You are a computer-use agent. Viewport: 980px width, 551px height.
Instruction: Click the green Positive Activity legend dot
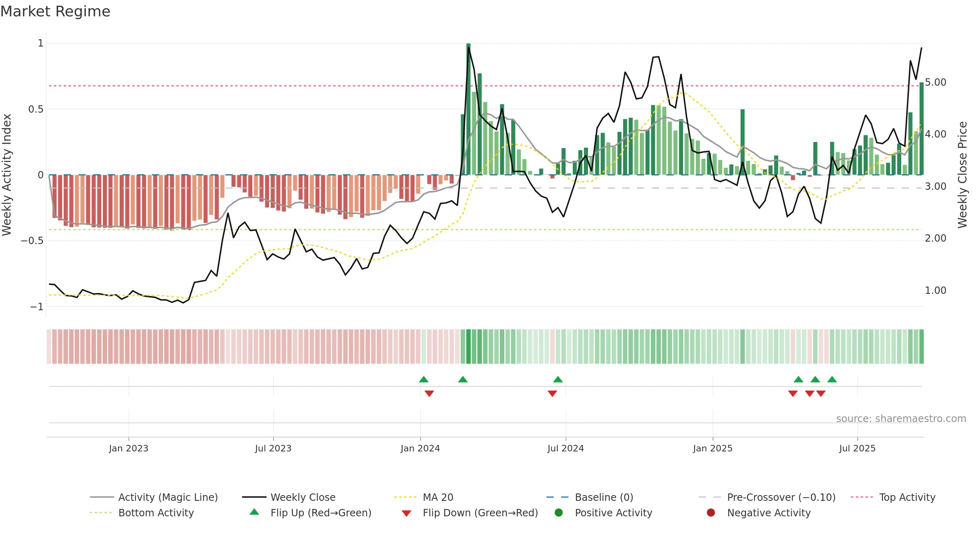[559, 513]
